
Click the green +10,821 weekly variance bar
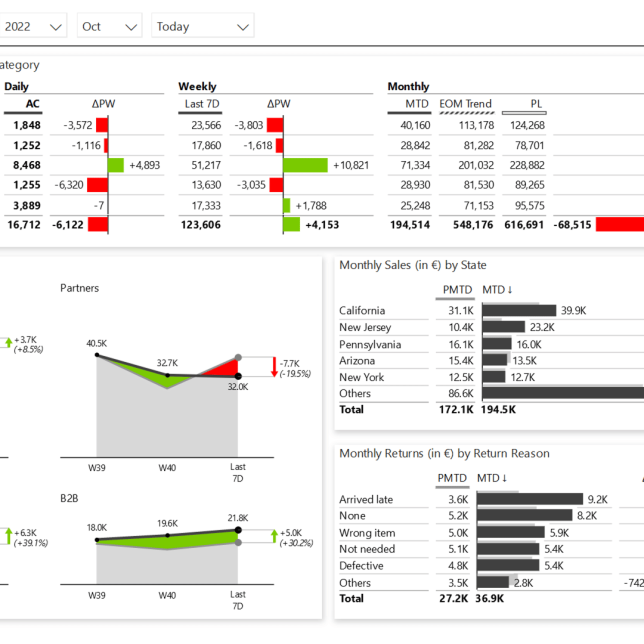coord(305,165)
